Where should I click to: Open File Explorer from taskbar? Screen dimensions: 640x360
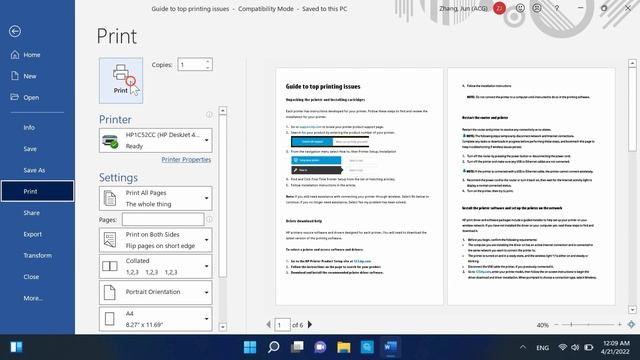coord(344,347)
